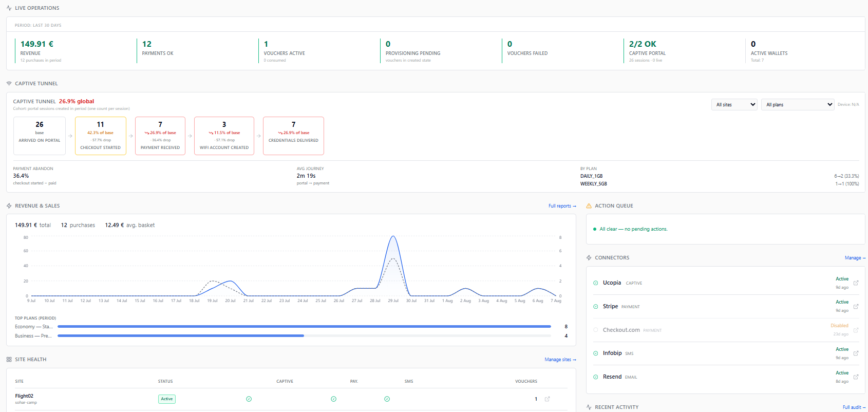The width and height of the screenshot is (868, 412).
Task: Click the Action Queue warning triangle icon
Action: tap(589, 206)
